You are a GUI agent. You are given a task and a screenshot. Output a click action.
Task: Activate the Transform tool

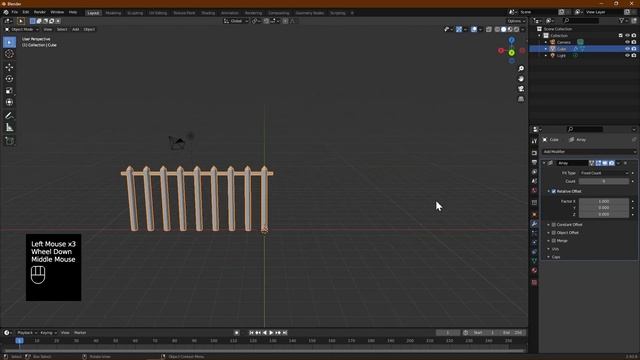[9, 102]
